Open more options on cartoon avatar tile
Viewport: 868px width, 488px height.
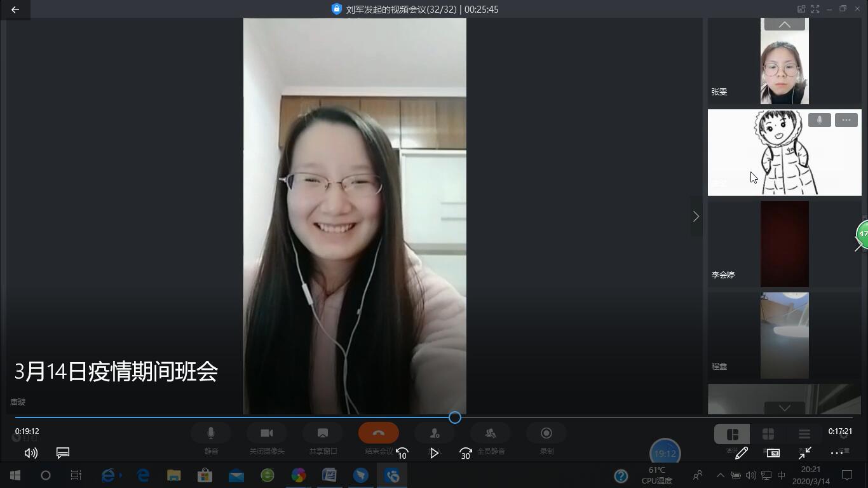846,120
